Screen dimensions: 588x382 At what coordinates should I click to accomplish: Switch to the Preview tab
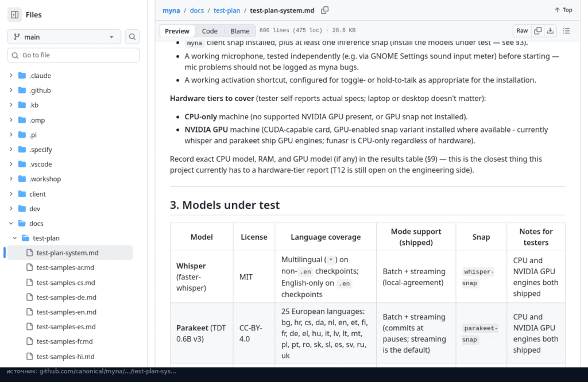pos(177,31)
